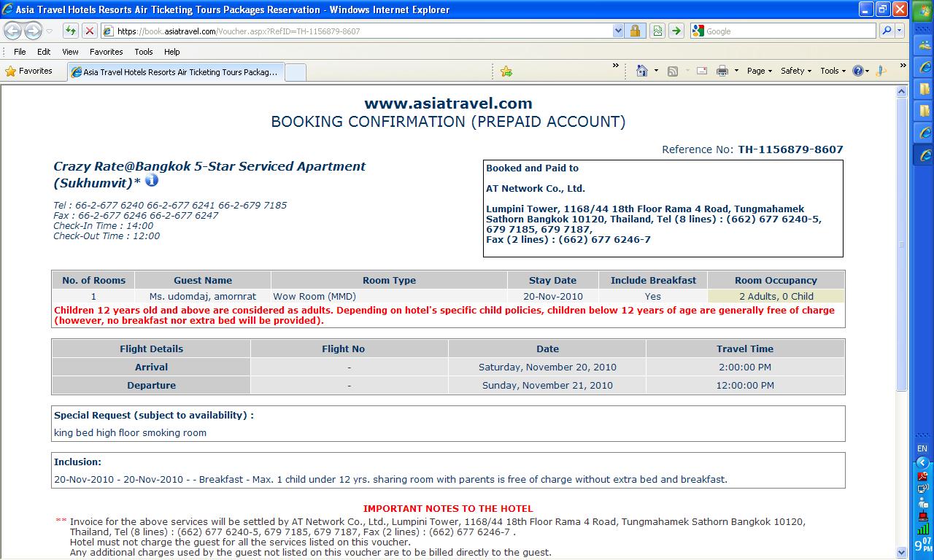Click departure date Sunday, November 21, 2010
Screen dimensions: 934x560
(547, 385)
